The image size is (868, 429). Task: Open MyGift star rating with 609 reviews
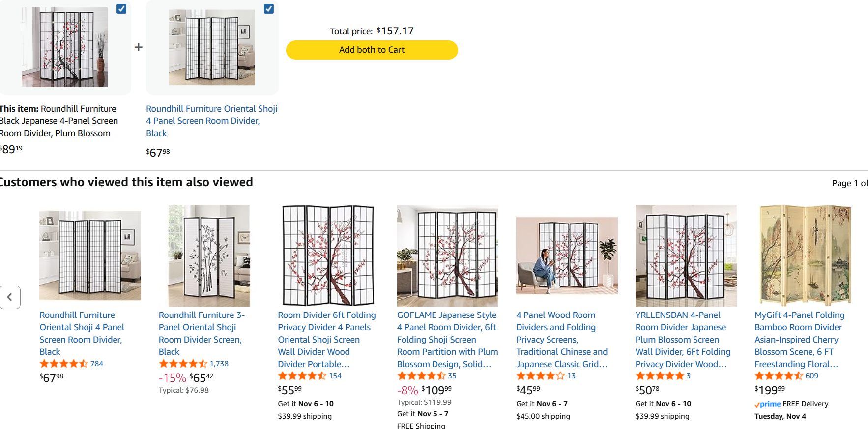(779, 376)
